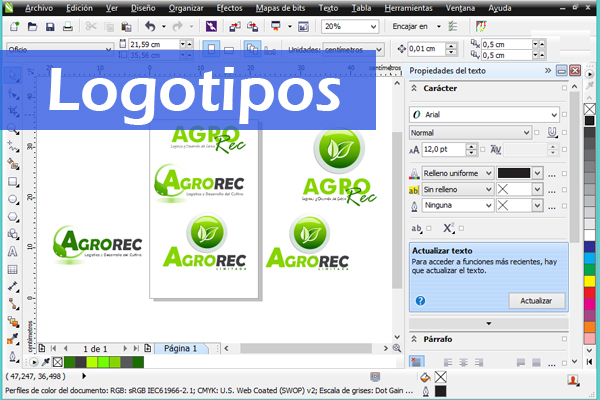Click the horizontal canvas scrollbar
600x400 pixels.
pos(306,348)
